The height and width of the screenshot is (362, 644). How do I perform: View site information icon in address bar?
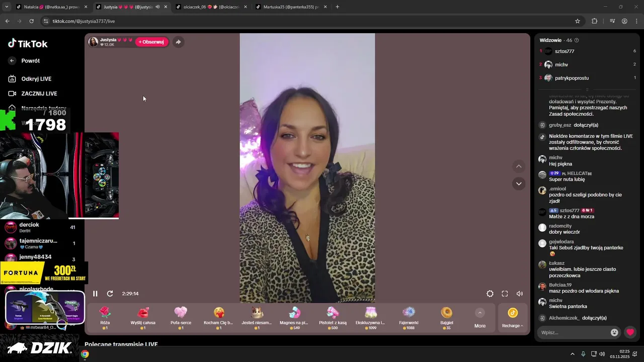[46, 21]
